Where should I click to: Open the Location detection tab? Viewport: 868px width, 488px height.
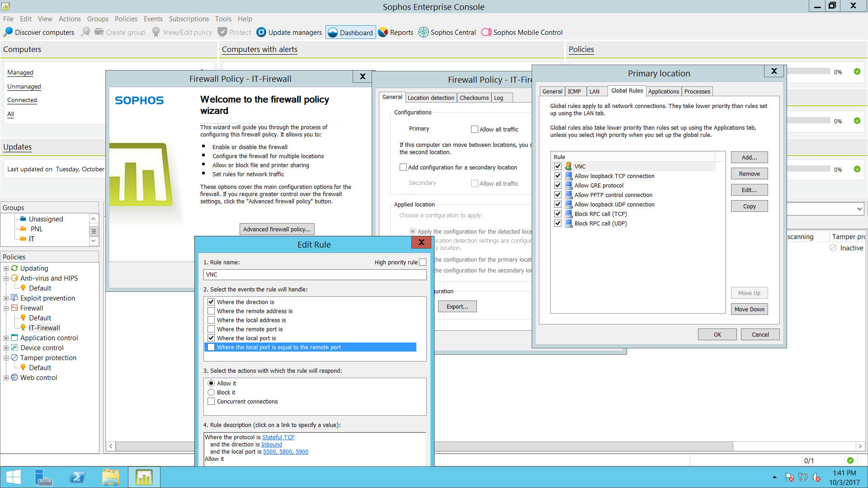(431, 98)
